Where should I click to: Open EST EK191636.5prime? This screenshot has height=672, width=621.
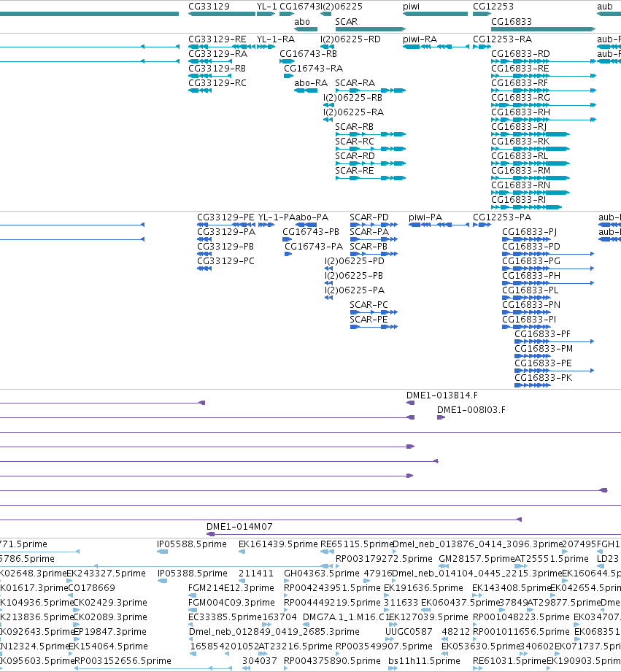point(423,588)
